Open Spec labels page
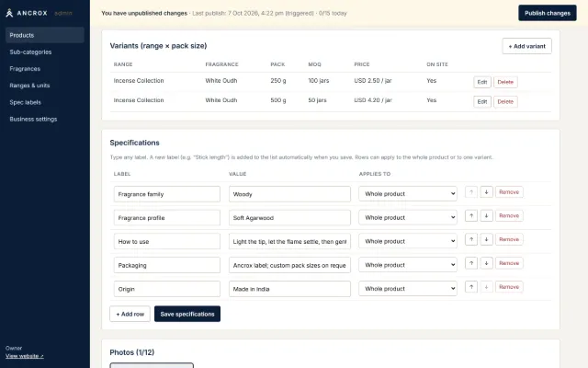Image resolution: width=588 pixels, height=368 pixels. [45, 102]
